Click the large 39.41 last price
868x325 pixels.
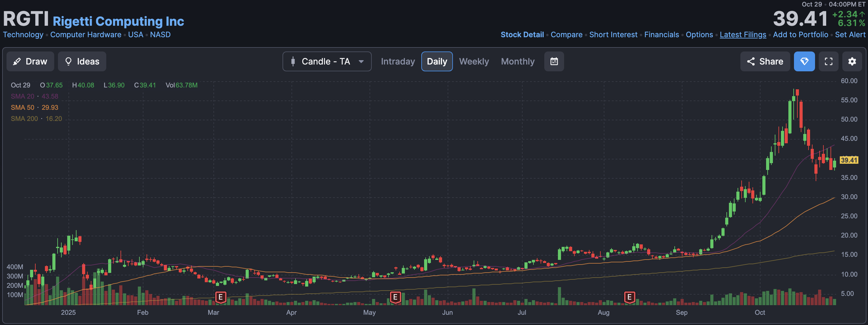coord(800,19)
